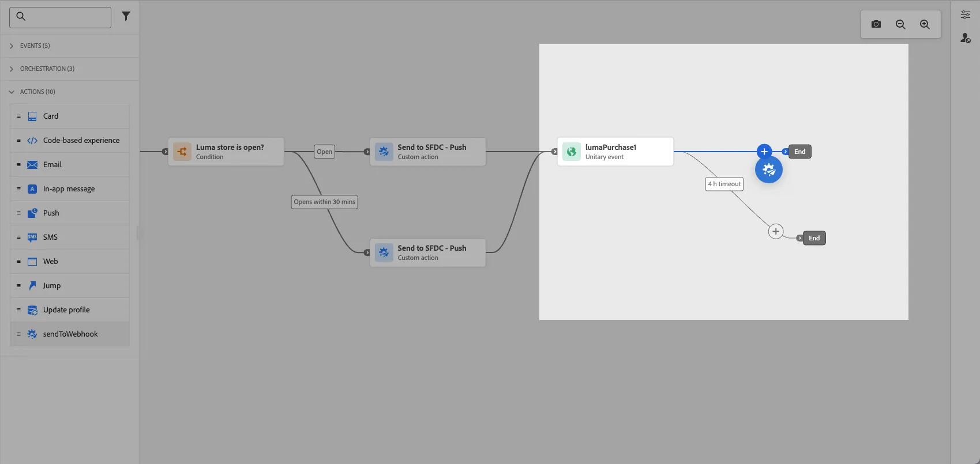Select the bottom Send to SFDC gear icon

tap(384, 252)
